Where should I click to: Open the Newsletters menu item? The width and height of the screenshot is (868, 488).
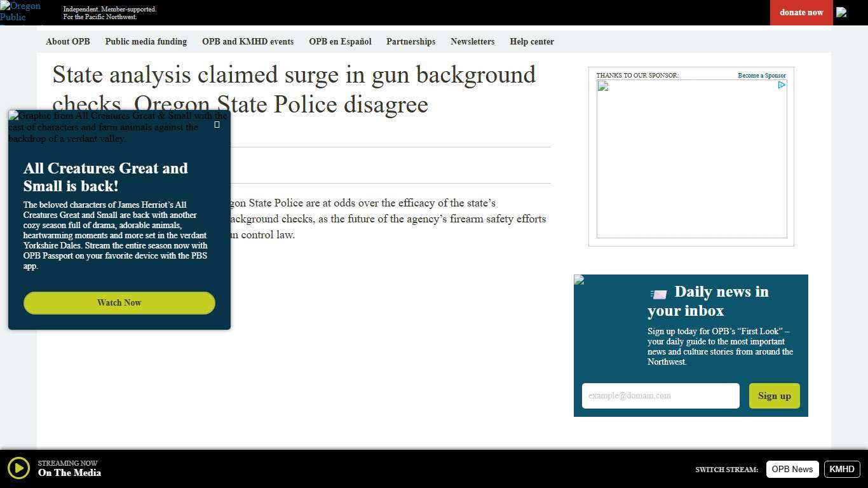pyautogui.click(x=473, y=41)
